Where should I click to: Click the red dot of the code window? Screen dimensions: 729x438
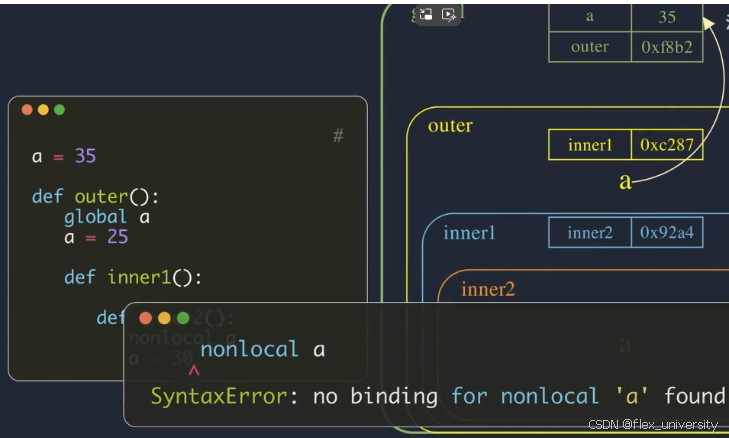(27, 110)
